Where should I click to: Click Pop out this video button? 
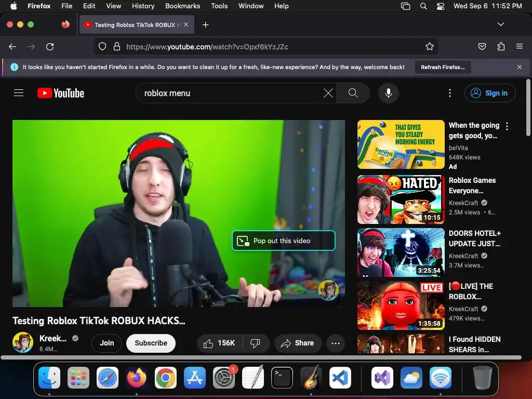click(x=284, y=241)
